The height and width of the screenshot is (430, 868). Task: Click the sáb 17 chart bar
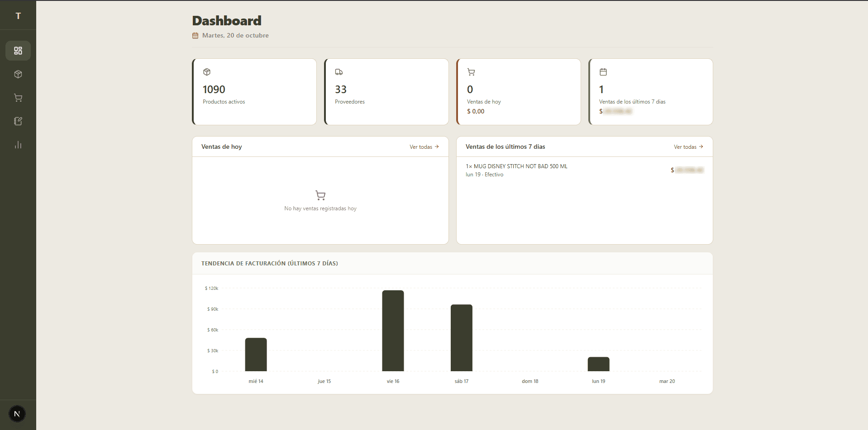coord(462,338)
